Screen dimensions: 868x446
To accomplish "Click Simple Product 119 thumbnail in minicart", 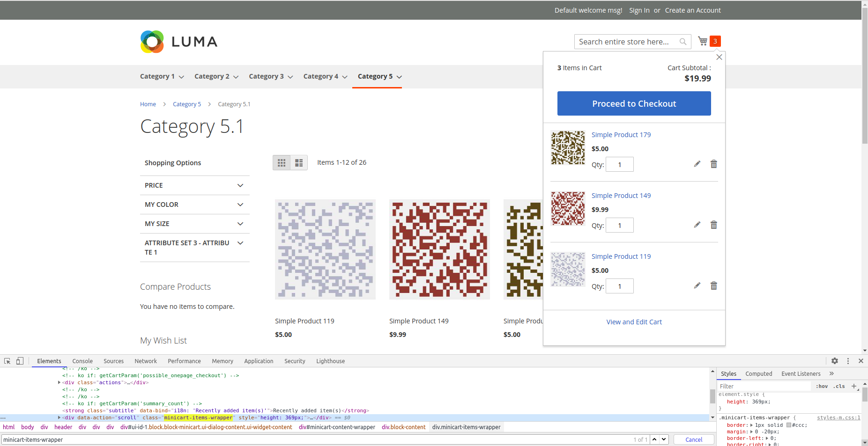I will 568,269.
